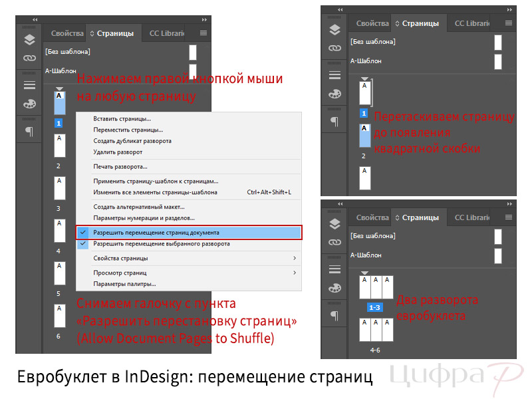
Task: Uncheck 'Разрешить перемещение страниц документа'
Action: coord(189,233)
